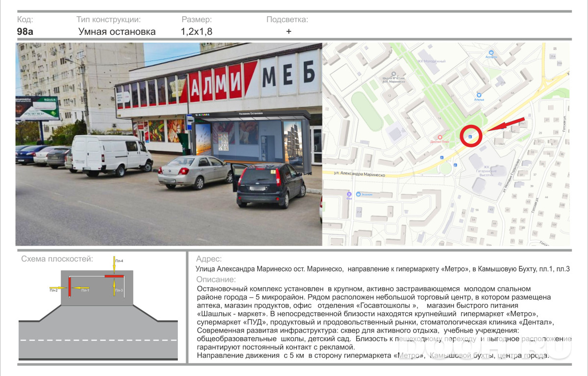This screenshot has height=376, width=588.
Task: Click the vertical red plane bar
Action: point(70,287)
